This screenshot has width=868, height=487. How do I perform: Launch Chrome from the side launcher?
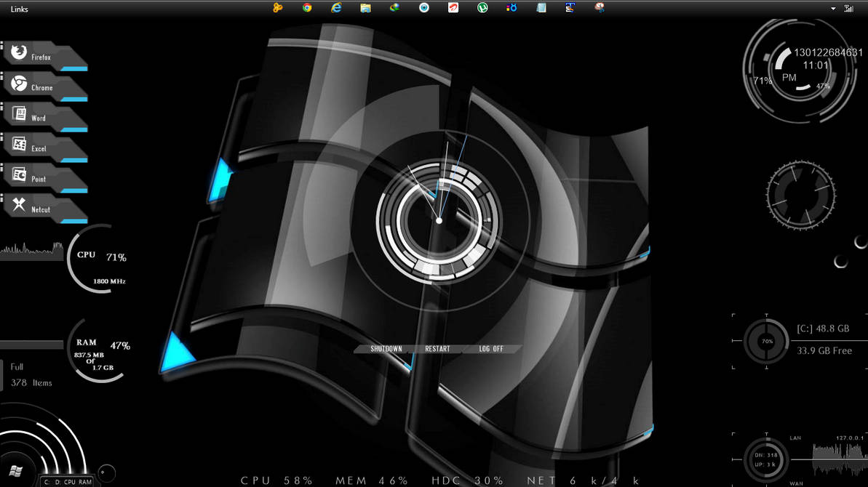[45, 86]
